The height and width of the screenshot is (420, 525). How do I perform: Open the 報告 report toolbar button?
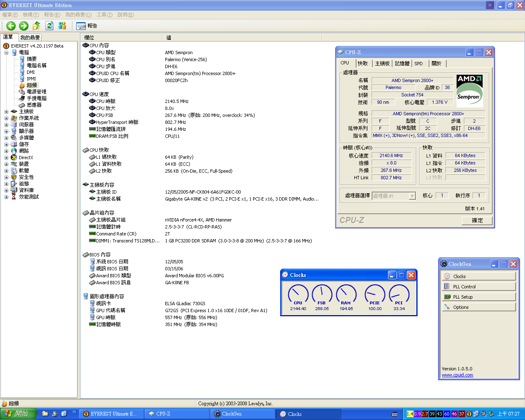click(87, 26)
